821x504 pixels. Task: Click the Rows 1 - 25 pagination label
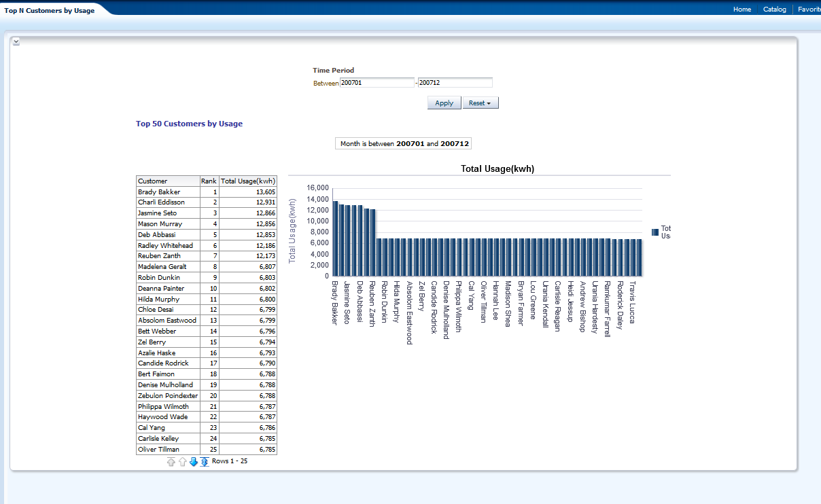point(230,461)
